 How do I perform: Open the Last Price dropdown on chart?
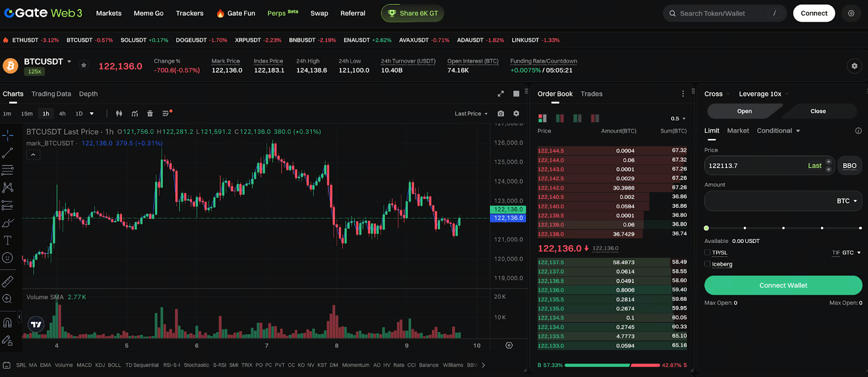tap(471, 113)
